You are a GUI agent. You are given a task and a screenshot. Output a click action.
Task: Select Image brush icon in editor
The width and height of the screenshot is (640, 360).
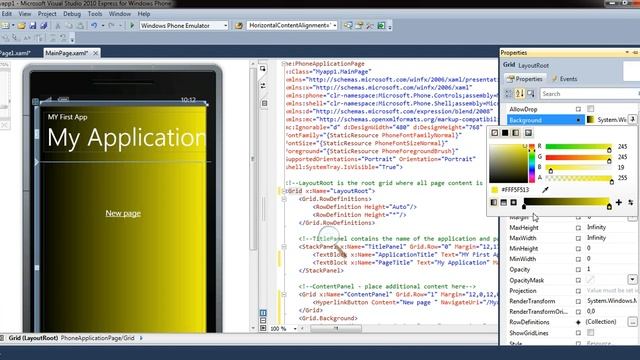tap(528, 133)
